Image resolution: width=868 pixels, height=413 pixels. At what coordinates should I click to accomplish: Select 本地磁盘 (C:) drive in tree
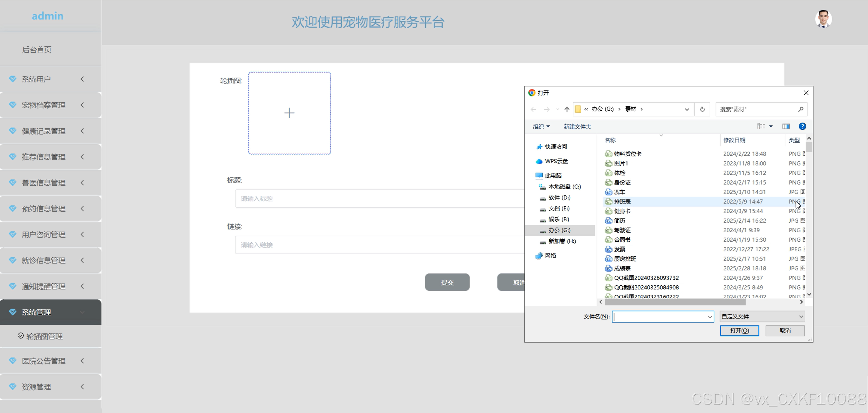coord(564,187)
